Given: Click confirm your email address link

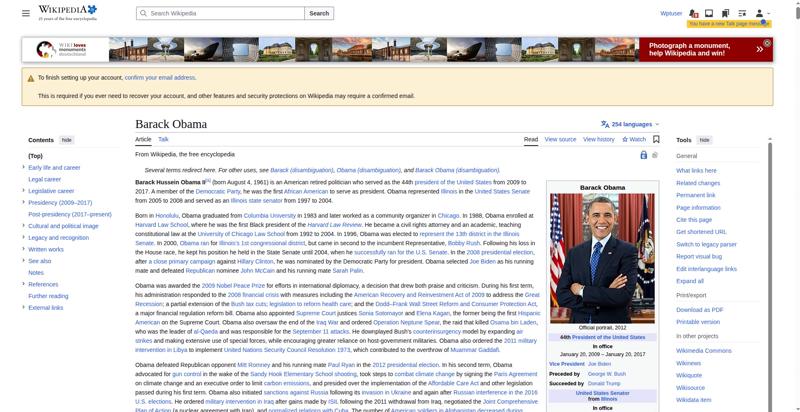Looking at the screenshot, I should click(x=160, y=78).
